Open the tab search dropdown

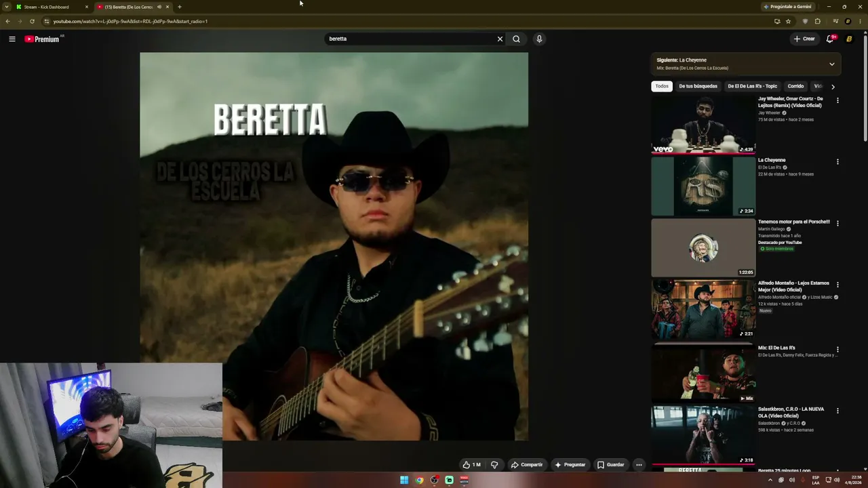pos(7,7)
